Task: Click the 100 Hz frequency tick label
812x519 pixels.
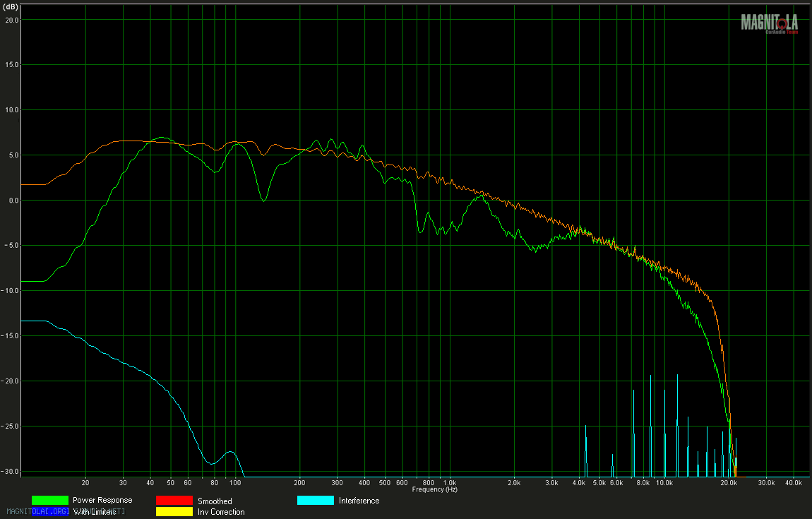Action: pos(235,484)
